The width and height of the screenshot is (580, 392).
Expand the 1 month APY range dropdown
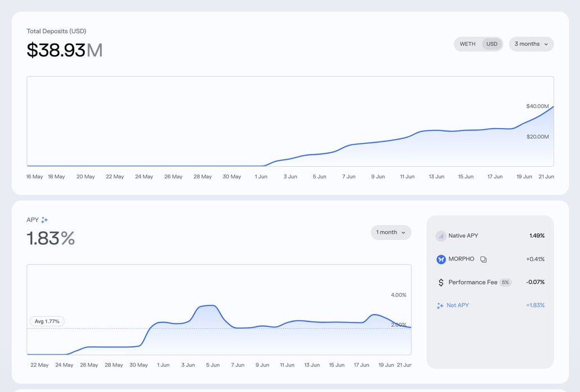(x=391, y=233)
